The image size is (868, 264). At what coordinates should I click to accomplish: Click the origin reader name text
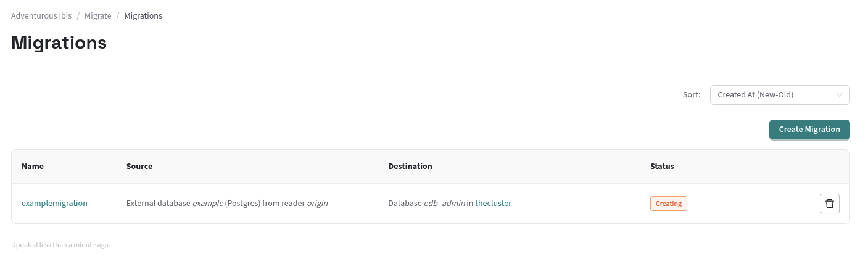coord(317,203)
